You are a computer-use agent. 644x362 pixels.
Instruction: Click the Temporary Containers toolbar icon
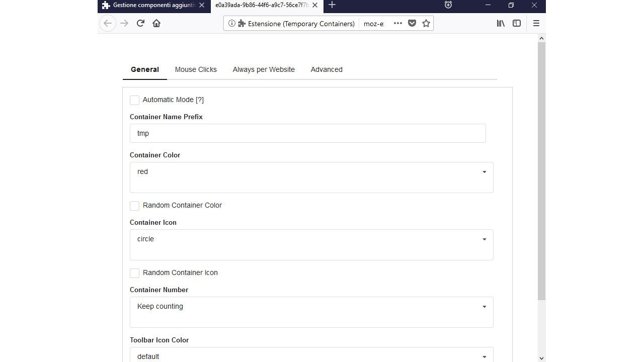click(x=448, y=5)
